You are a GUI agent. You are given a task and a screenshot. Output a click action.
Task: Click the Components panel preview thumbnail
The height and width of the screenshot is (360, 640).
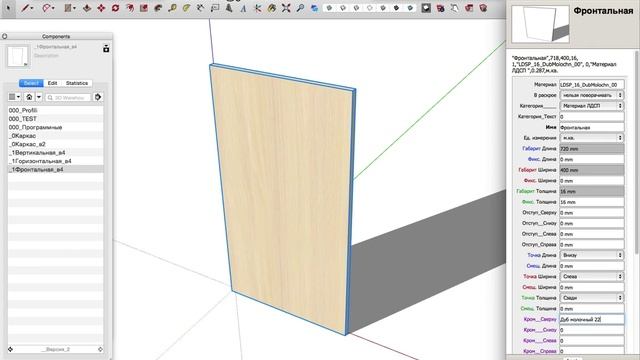click(18, 56)
